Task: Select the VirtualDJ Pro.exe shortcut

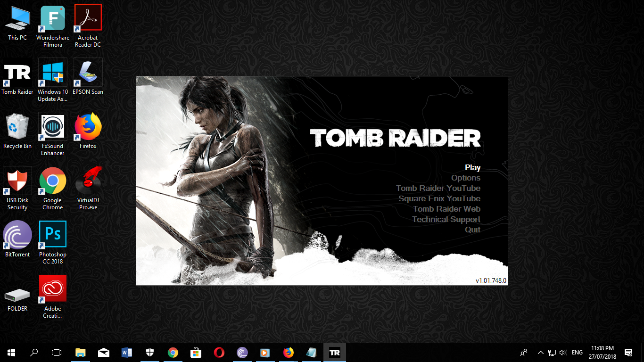Action: click(88, 189)
